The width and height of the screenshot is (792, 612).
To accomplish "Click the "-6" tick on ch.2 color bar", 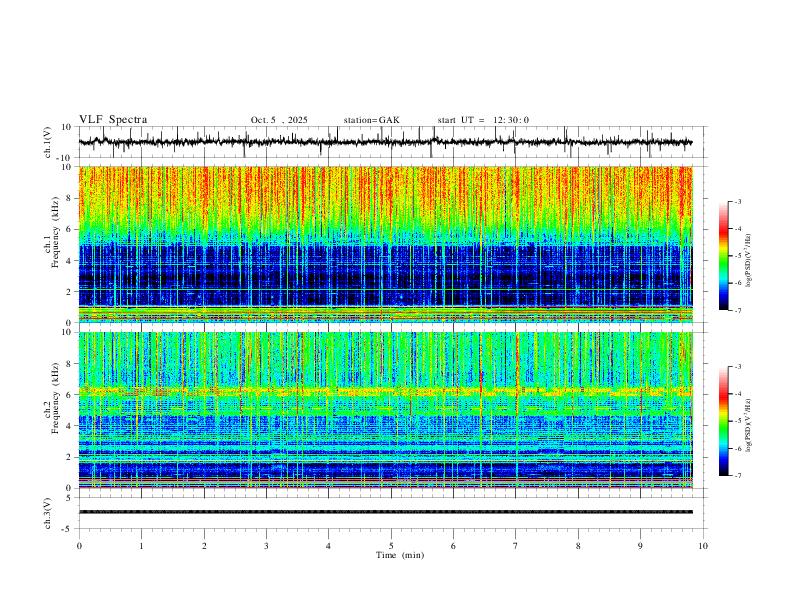I will [x=738, y=448].
